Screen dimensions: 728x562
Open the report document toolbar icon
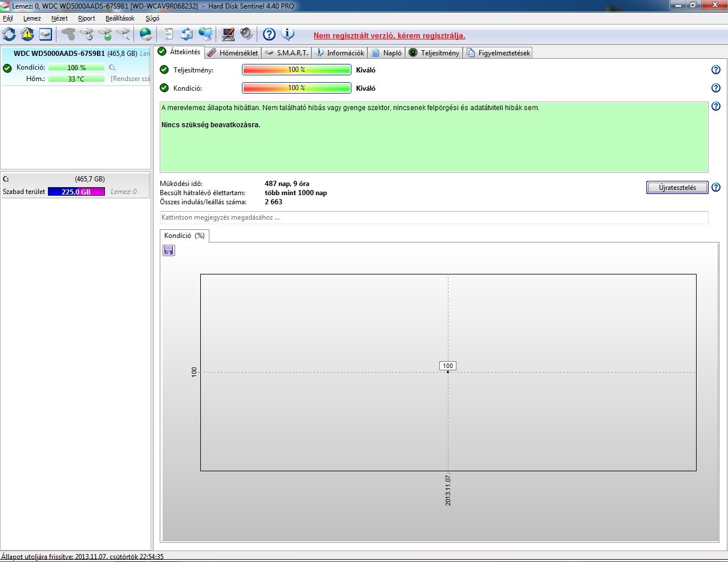tap(169, 34)
